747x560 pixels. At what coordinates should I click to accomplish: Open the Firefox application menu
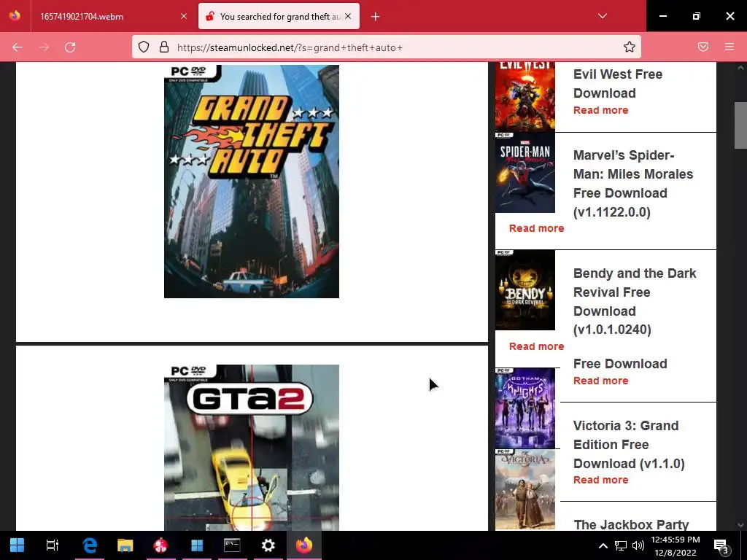click(729, 47)
